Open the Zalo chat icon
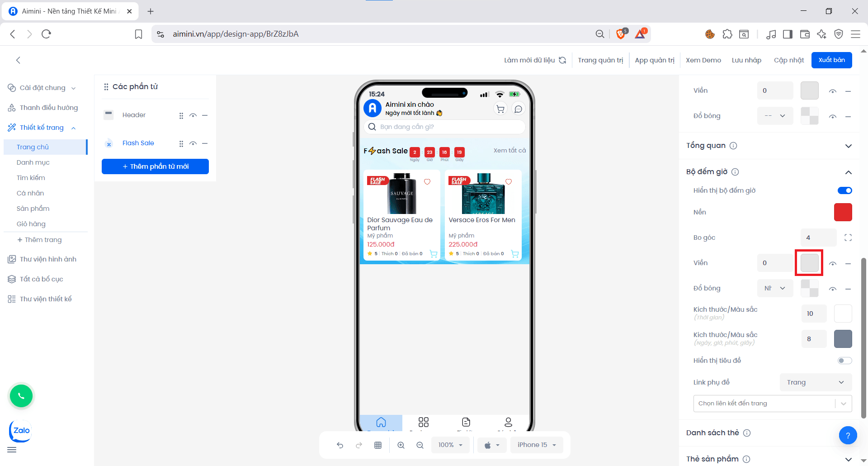Image resolution: width=868 pixels, height=466 pixels. (21, 431)
